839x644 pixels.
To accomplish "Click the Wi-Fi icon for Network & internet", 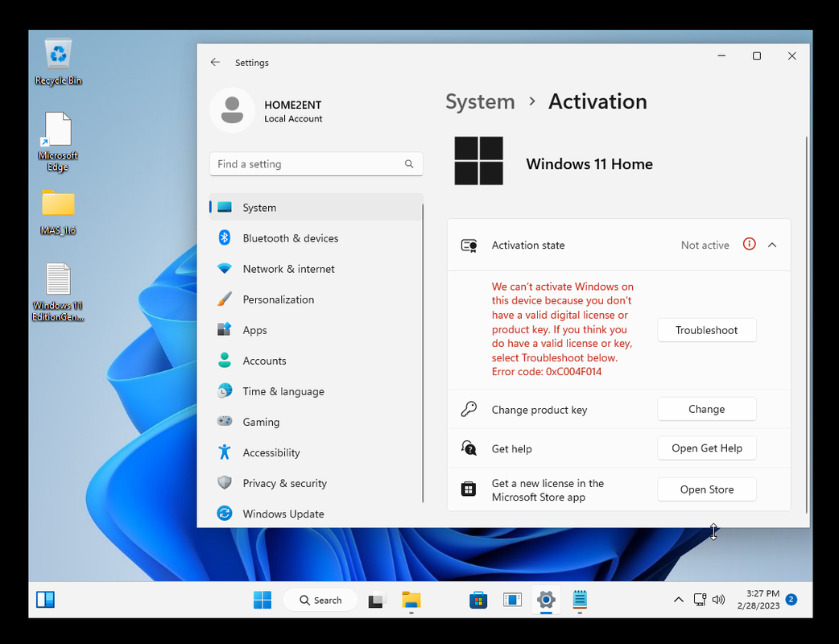I will (x=224, y=269).
